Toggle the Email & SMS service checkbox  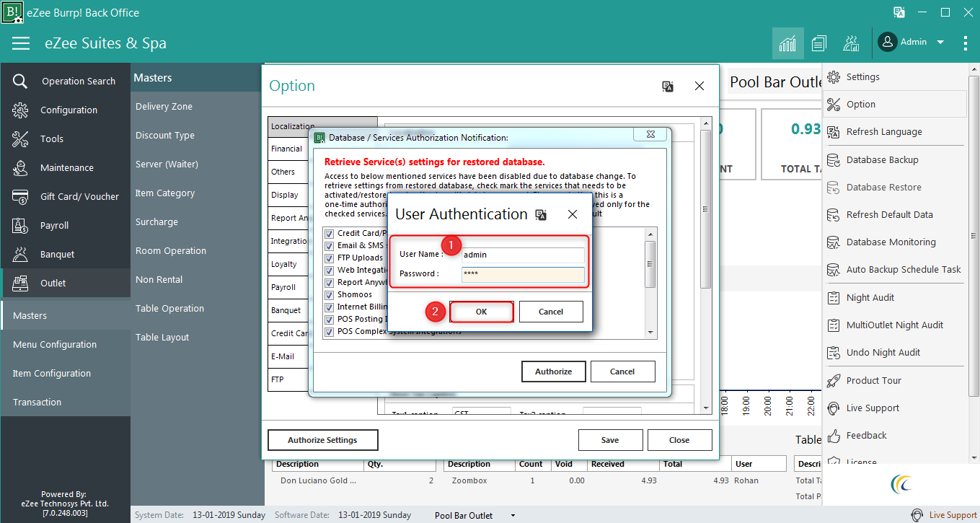[330, 245]
